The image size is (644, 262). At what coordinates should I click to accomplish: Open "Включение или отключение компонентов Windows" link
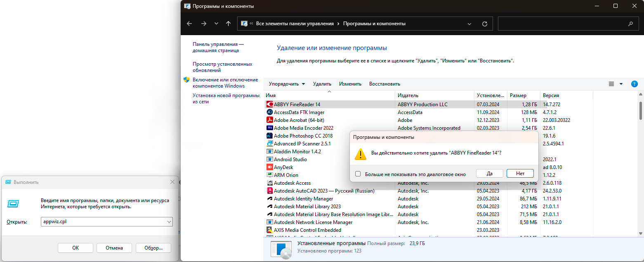(225, 83)
